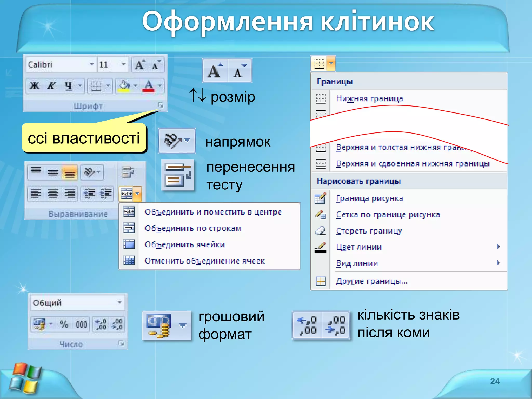532x399 pixels.
Task: Toggle align text right
Action: (x=70, y=193)
